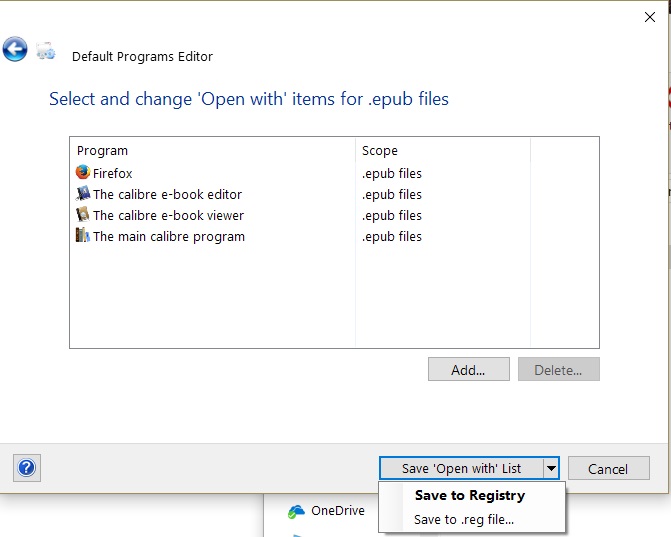Click the Cancel button
671x537 pixels.
pos(607,468)
